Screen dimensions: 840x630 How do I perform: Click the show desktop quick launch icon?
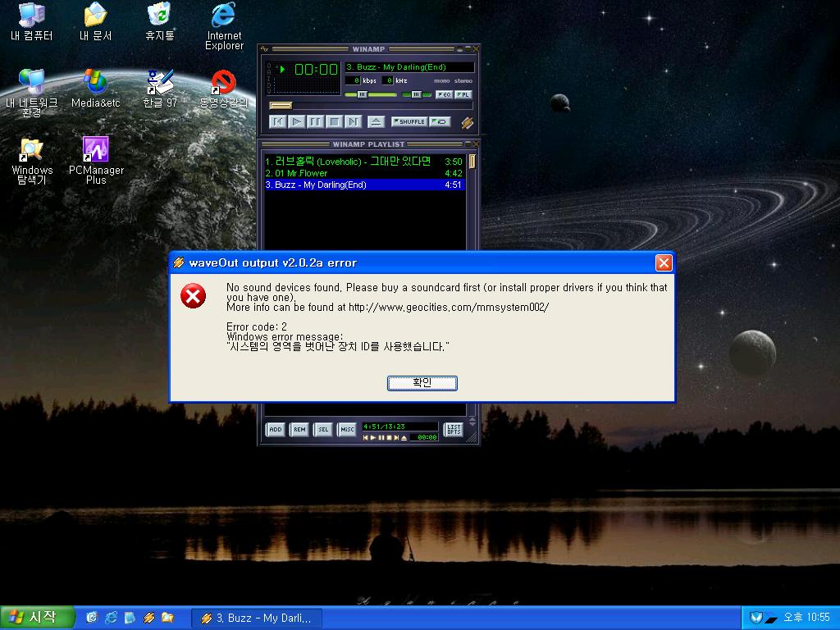pyautogui.click(x=130, y=618)
